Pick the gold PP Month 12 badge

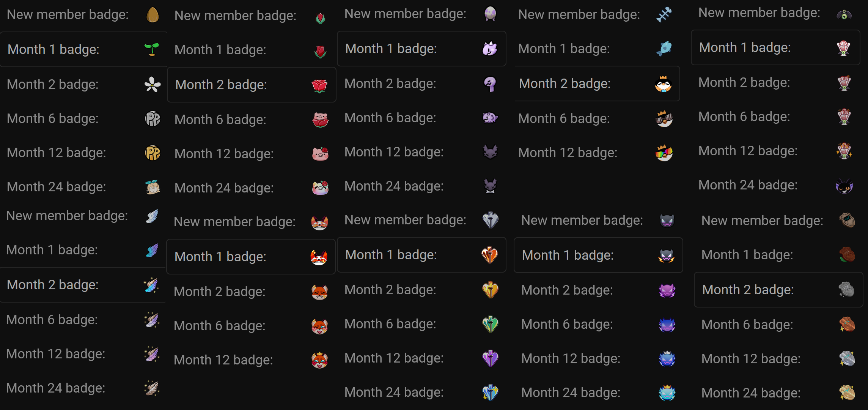(153, 153)
